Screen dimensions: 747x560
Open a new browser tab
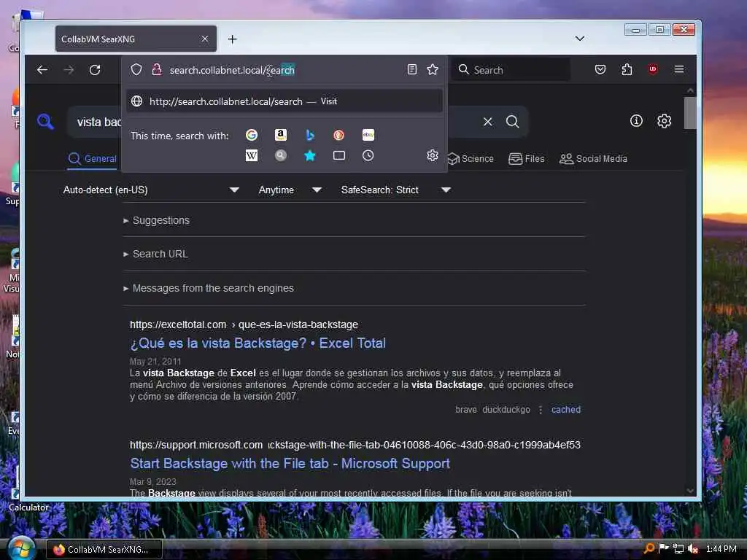pos(233,39)
